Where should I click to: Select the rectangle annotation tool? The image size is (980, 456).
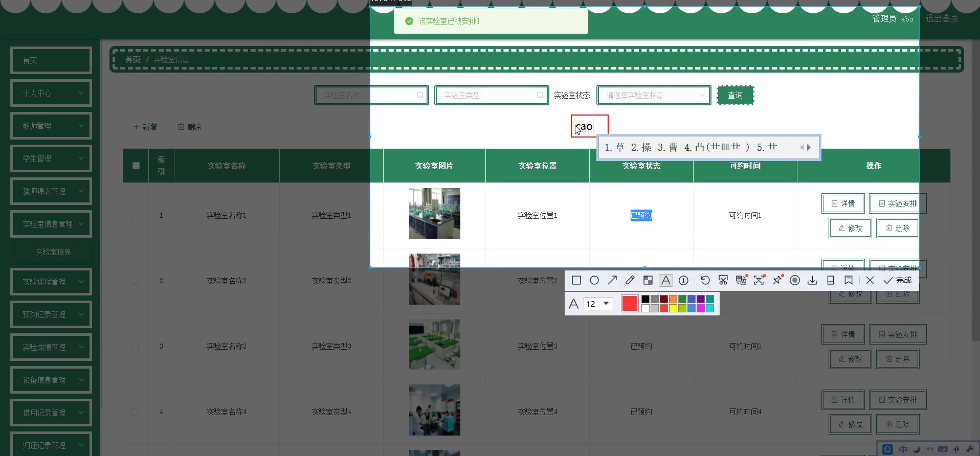click(576, 280)
